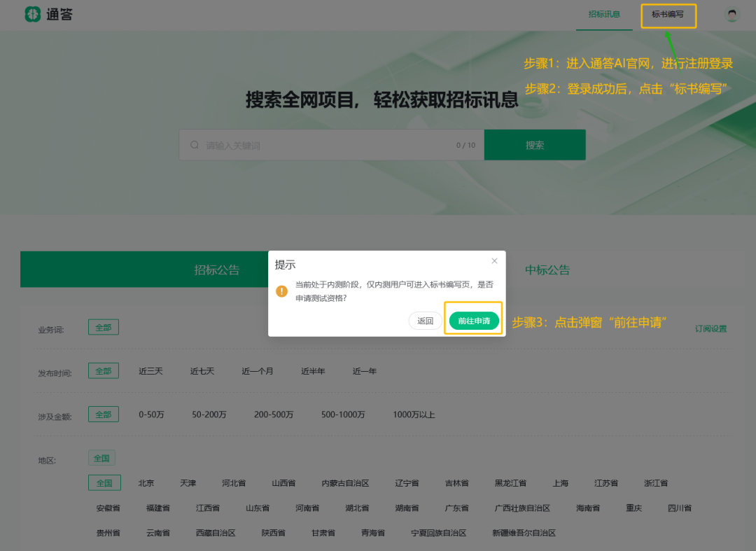Click 前往申请 button in dialog
The width and height of the screenshot is (756, 551).
click(474, 321)
